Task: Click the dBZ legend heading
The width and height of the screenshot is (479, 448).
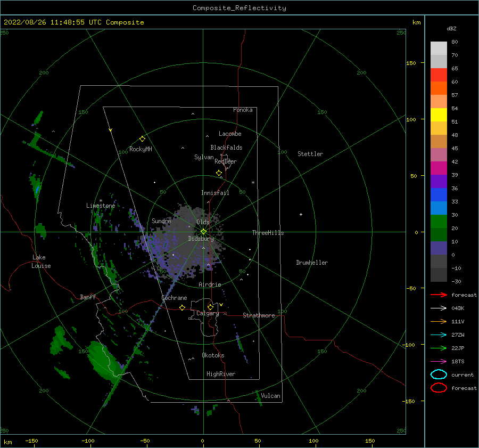Action: 451,28
